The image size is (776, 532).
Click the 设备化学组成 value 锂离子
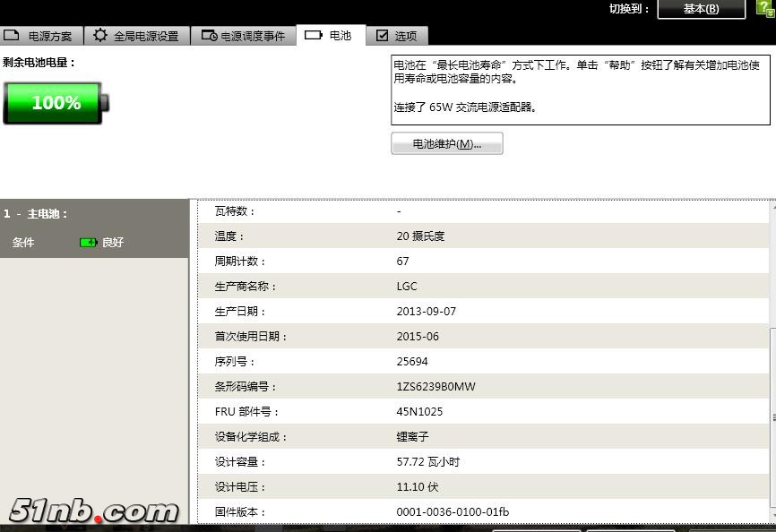point(412,436)
